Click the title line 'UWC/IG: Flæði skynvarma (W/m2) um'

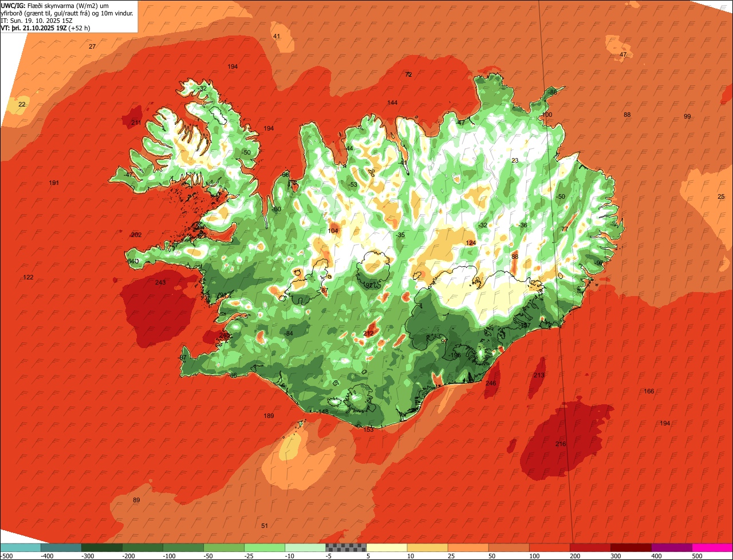click(55, 5)
